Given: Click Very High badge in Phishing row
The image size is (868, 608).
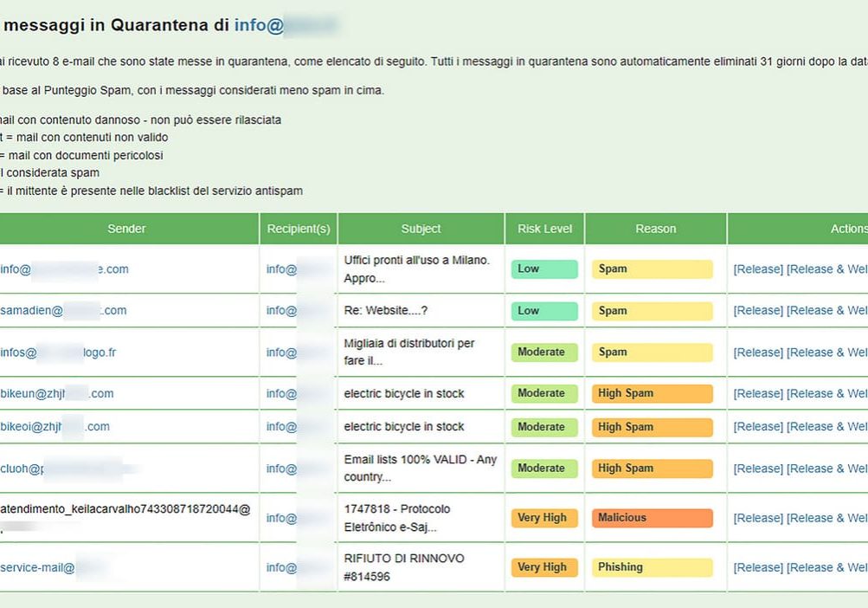Looking at the screenshot, I should point(544,567).
